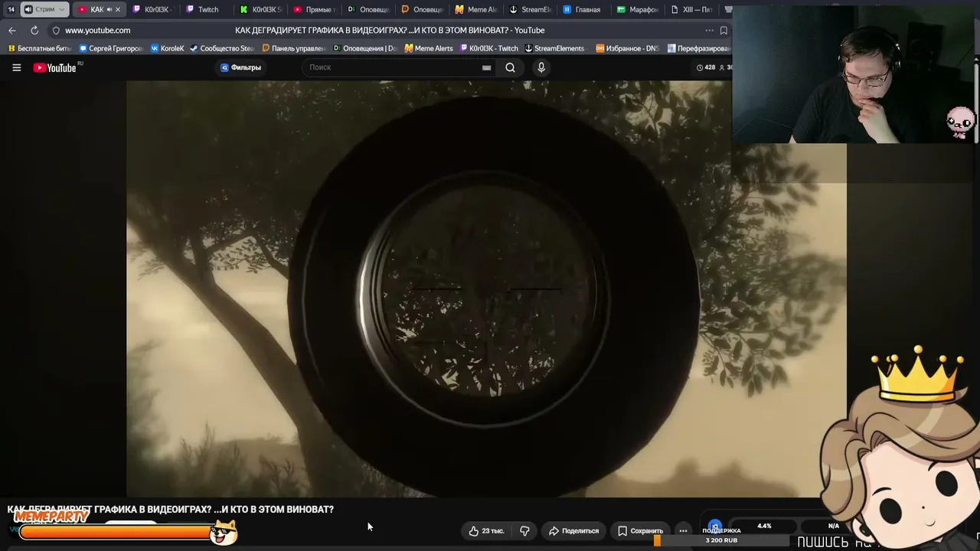Open the Meme Alerts bookmark
This screenshot has height=551, width=980.
pyautogui.click(x=429, y=48)
